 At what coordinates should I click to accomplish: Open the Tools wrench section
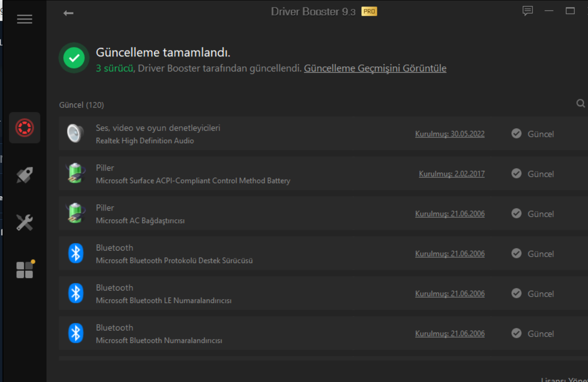click(24, 223)
